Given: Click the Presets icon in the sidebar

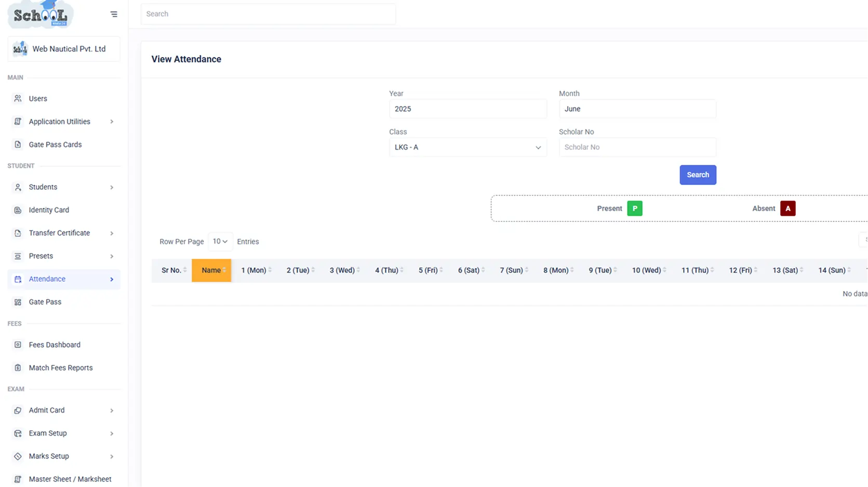Looking at the screenshot, I should click(18, 256).
